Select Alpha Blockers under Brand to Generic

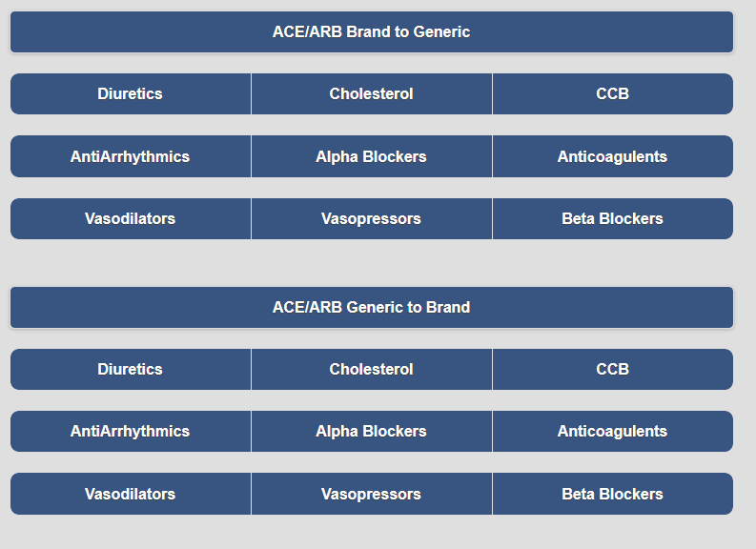(371, 156)
